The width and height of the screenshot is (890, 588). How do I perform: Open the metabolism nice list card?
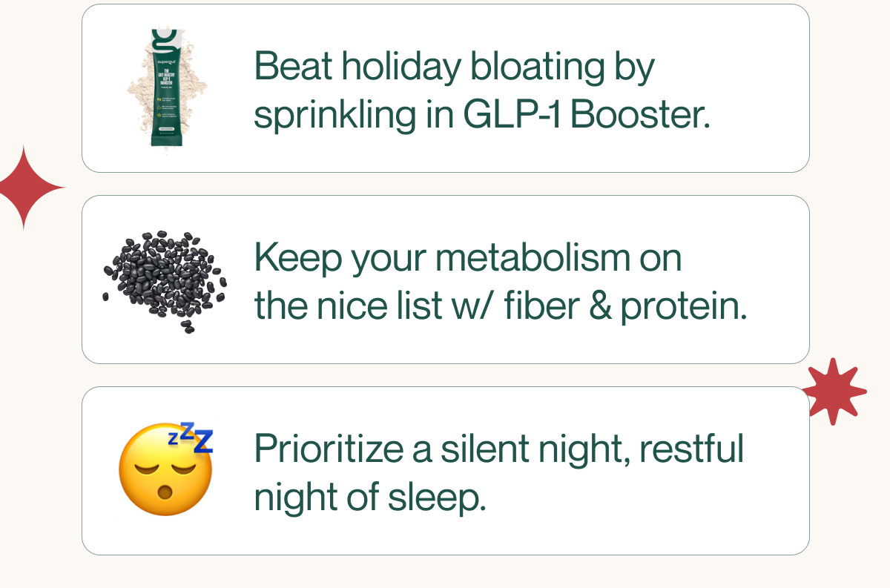pos(445,280)
